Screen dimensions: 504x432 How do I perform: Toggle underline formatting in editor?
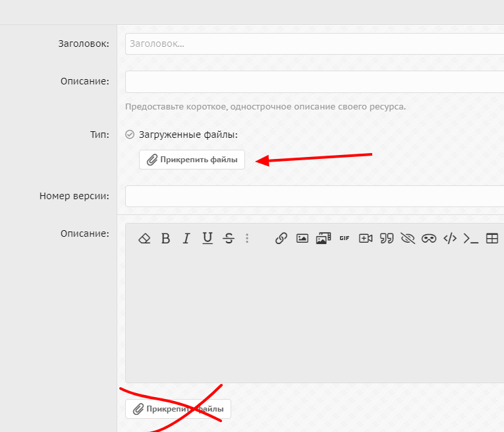tap(208, 238)
